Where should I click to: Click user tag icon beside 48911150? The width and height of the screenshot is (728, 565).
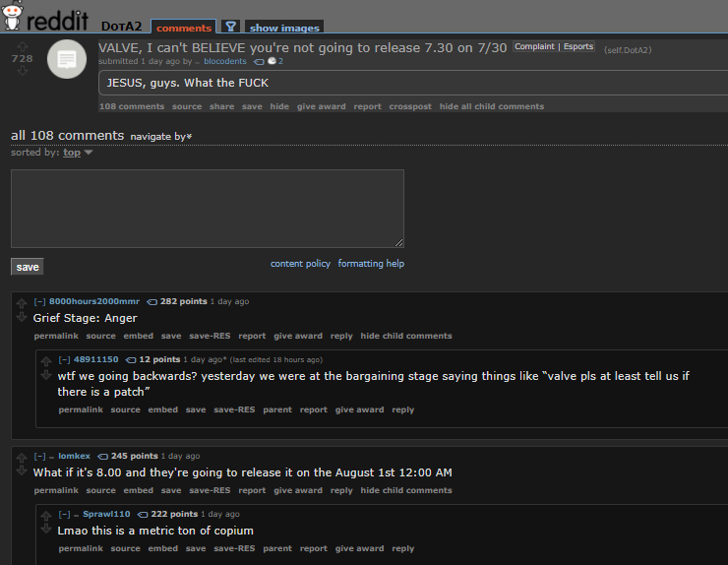(x=131, y=359)
